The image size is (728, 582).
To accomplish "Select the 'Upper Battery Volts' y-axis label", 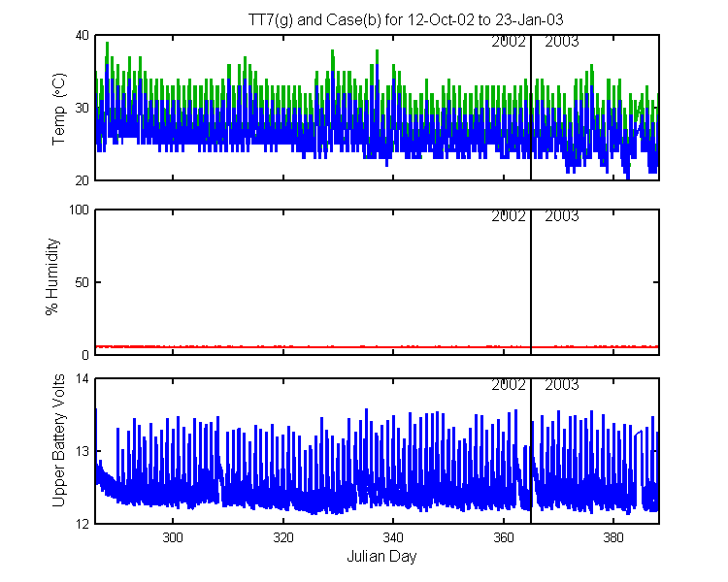I will point(58,440).
